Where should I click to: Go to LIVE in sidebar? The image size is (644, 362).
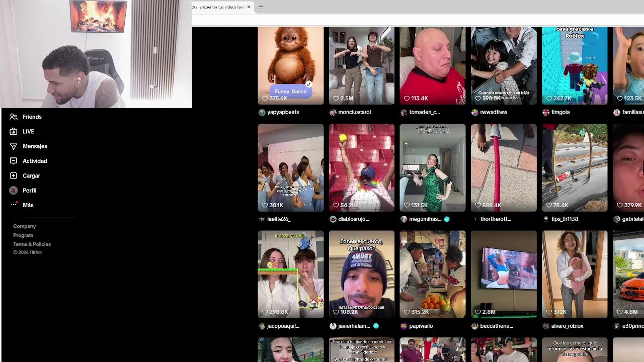pyautogui.click(x=28, y=131)
